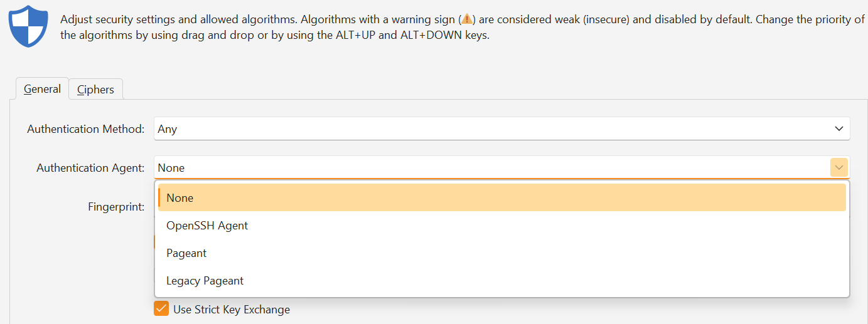Screen dimensions: 868x324
Task: Click the orange warning triangle icon
Action: 466,19
